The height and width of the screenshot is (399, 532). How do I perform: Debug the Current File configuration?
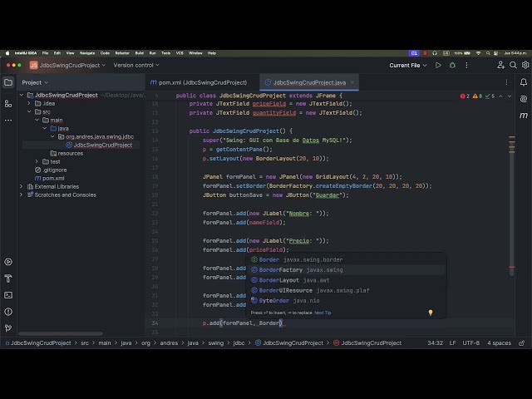pos(452,65)
